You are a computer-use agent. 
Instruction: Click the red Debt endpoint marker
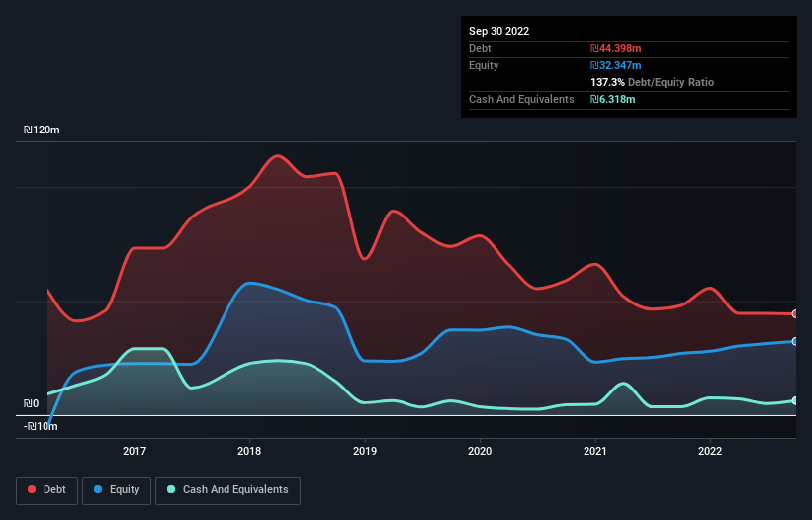[x=795, y=313]
